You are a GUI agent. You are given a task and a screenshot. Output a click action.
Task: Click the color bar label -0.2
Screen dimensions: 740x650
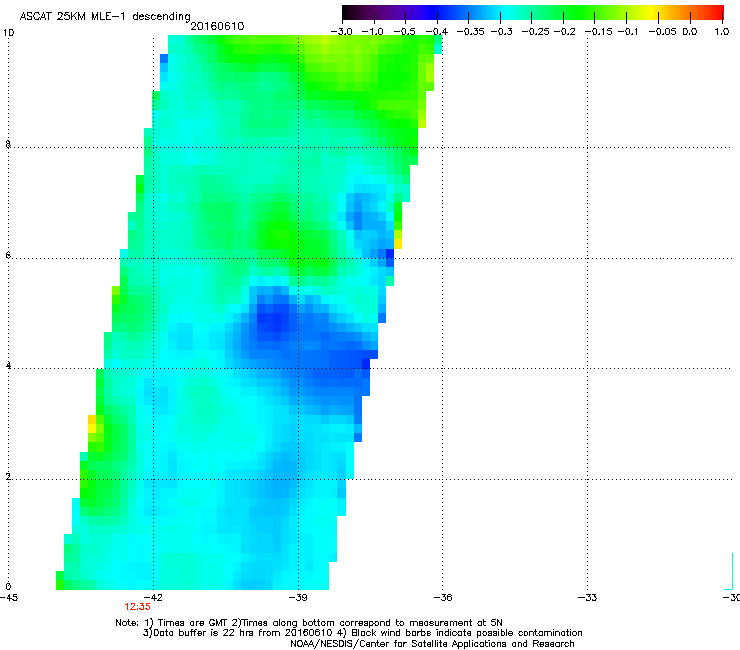tap(564, 32)
